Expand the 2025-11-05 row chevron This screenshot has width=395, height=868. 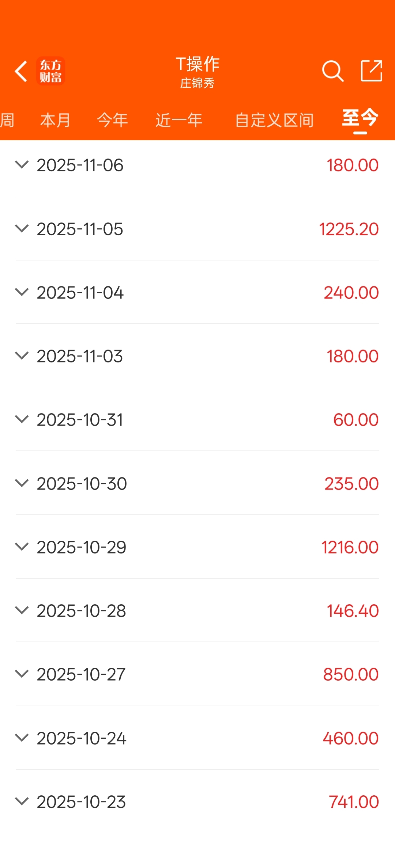coord(22,229)
